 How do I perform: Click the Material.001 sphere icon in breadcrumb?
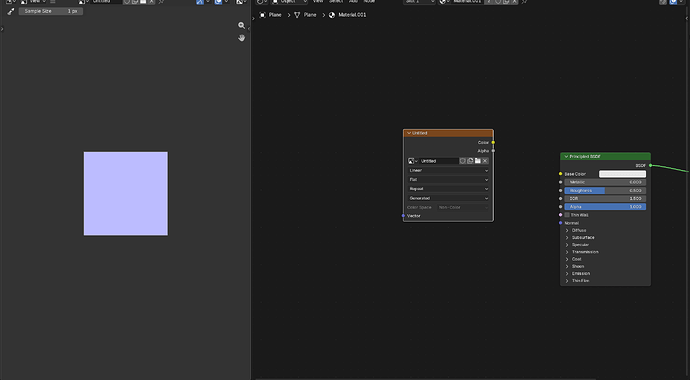coord(332,15)
